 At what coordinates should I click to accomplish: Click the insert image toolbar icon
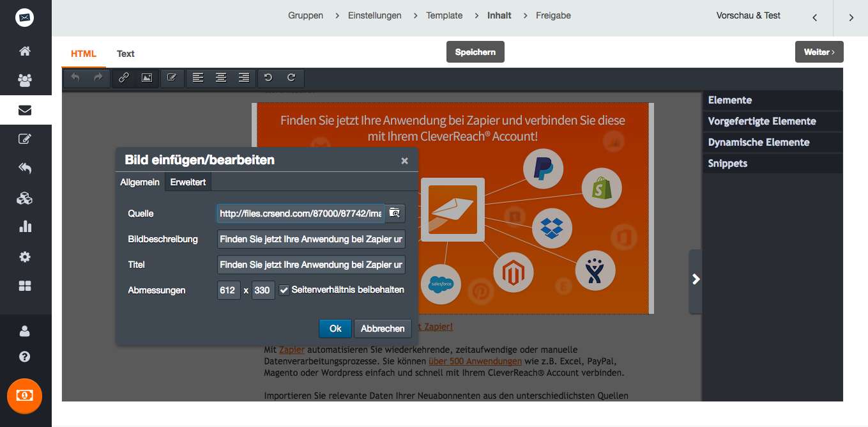147,77
